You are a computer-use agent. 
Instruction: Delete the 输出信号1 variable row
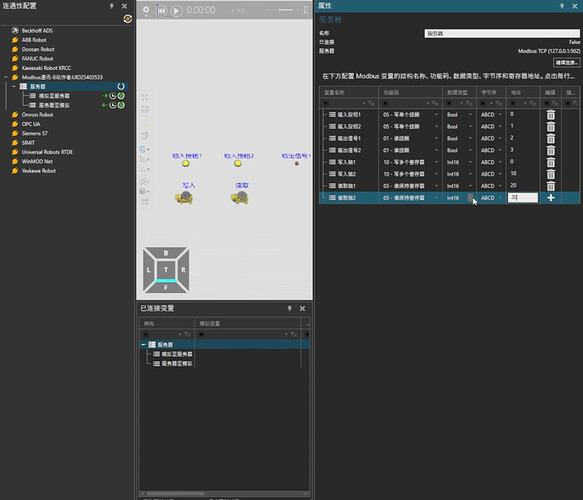pyautogui.click(x=551, y=138)
